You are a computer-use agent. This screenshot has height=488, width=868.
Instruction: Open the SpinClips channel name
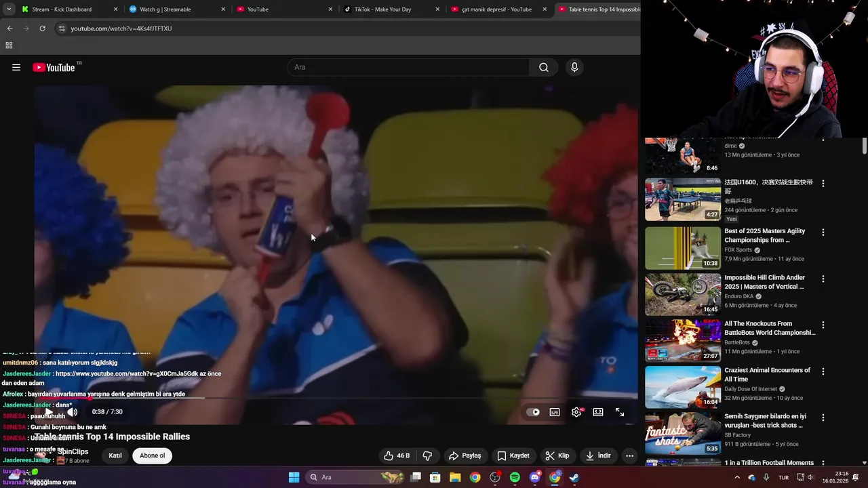[73, 451]
